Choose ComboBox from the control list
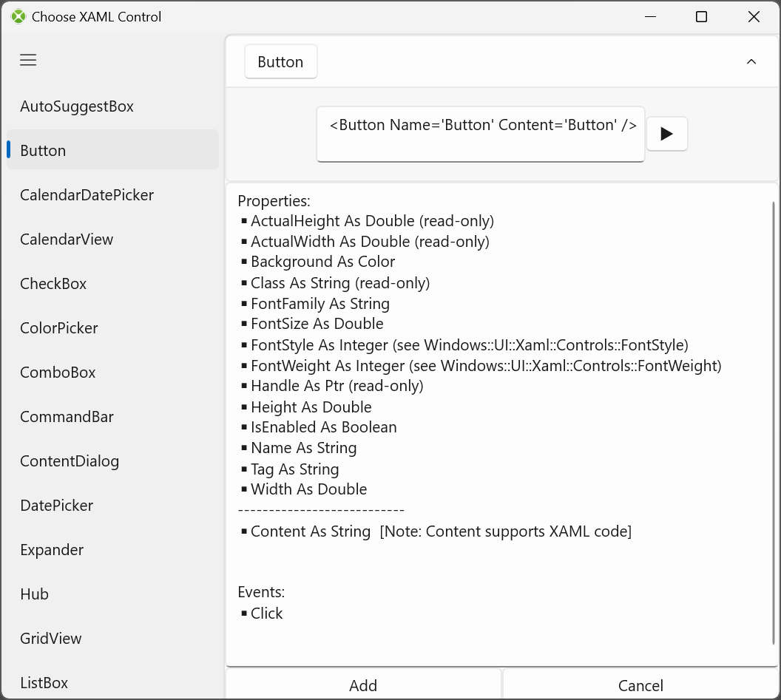Image resolution: width=781 pixels, height=700 pixels. click(x=58, y=373)
